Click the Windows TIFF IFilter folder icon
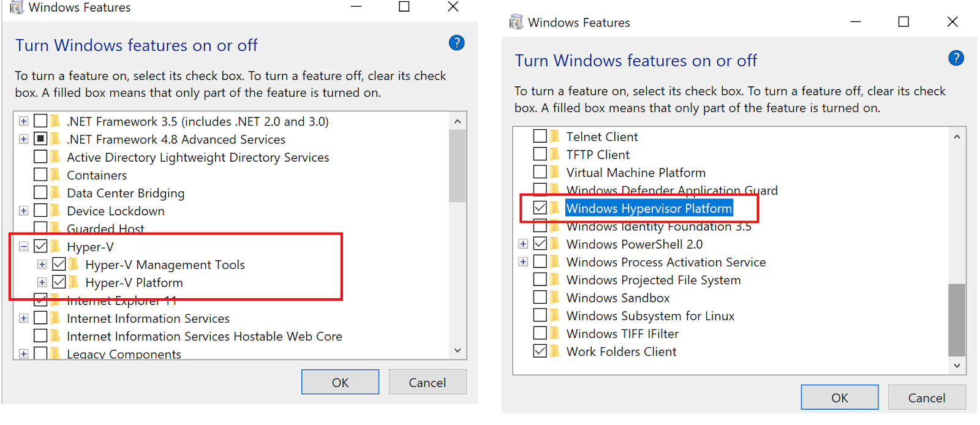The image size is (980, 425). 555,334
